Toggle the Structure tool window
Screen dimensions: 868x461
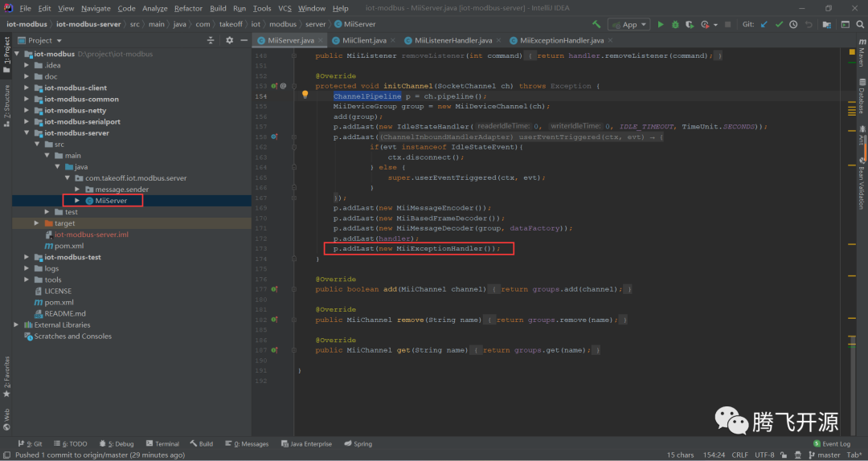pyautogui.click(x=6, y=102)
